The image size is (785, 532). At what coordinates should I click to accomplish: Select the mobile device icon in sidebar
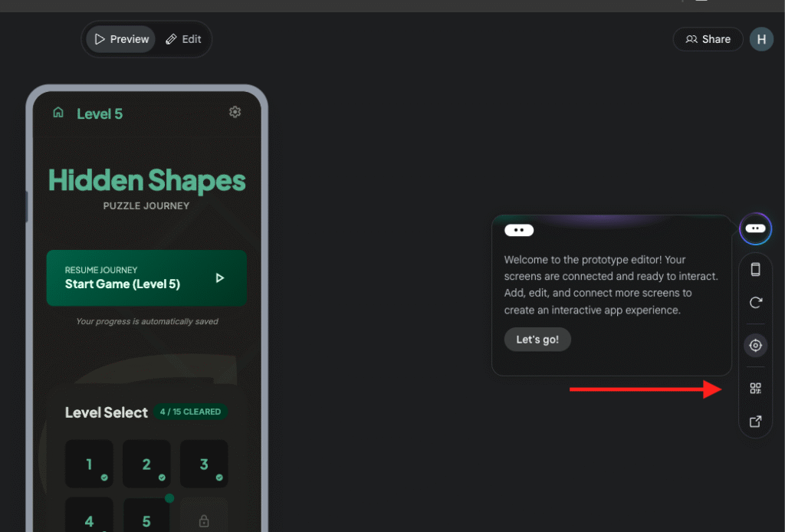755,269
